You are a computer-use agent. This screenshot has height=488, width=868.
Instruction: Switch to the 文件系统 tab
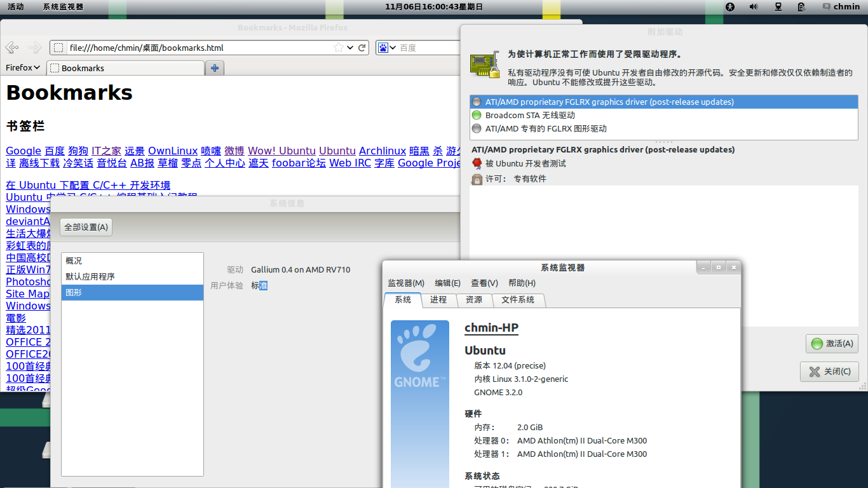pyautogui.click(x=518, y=299)
